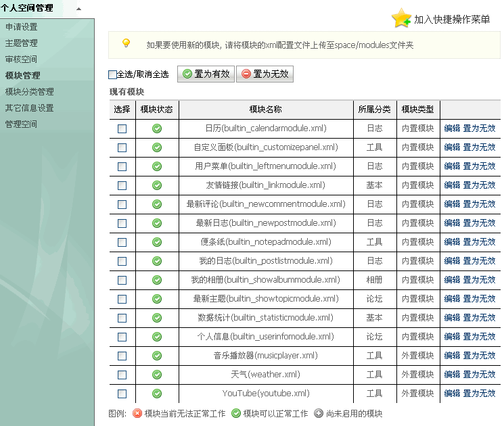Open 申请设置 in the sidebar
Image resolution: width=504 pixels, height=426 pixels.
coord(22,27)
